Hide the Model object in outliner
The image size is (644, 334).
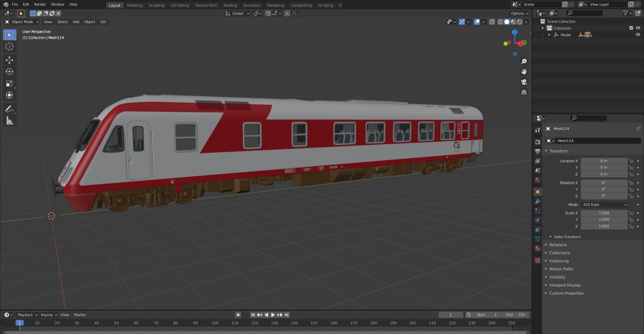click(638, 35)
